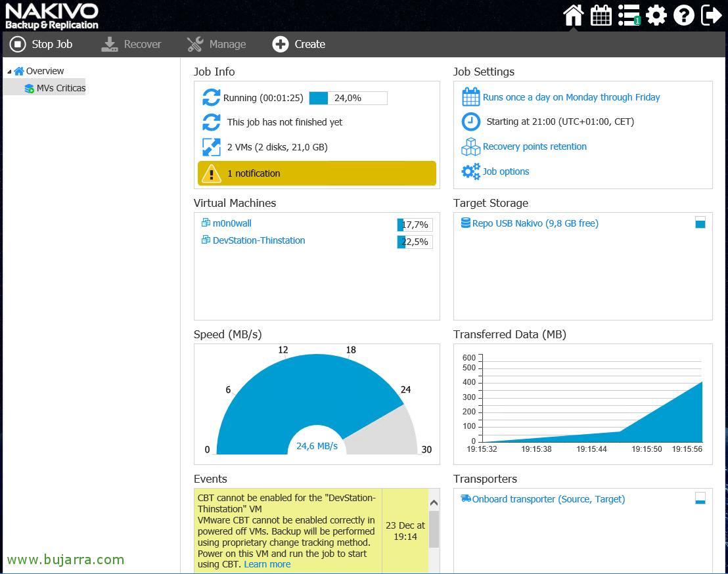
Task: Click the m0n0wall 17,7% progress bar
Action: coord(415,225)
